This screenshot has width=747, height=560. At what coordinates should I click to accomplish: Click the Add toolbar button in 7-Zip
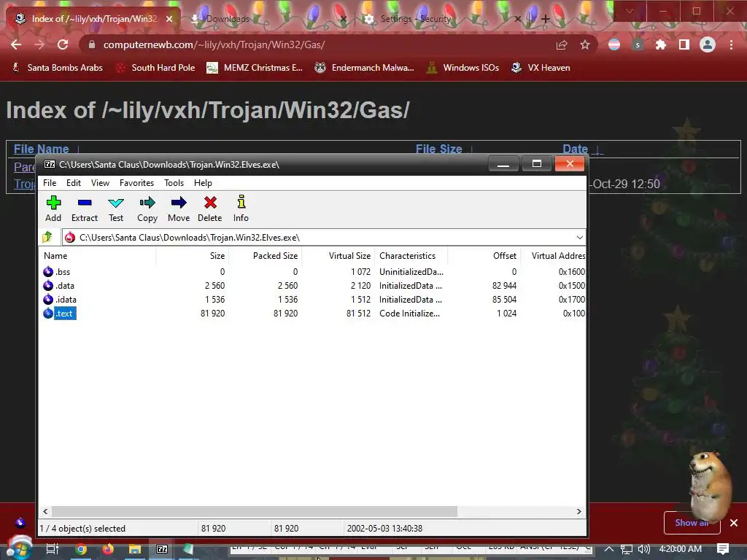pyautogui.click(x=53, y=209)
